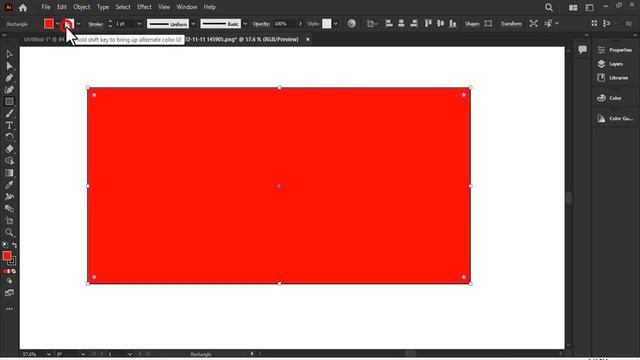
Task: Open zoom level 57.6% dropdown
Action: tap(49, 354)
